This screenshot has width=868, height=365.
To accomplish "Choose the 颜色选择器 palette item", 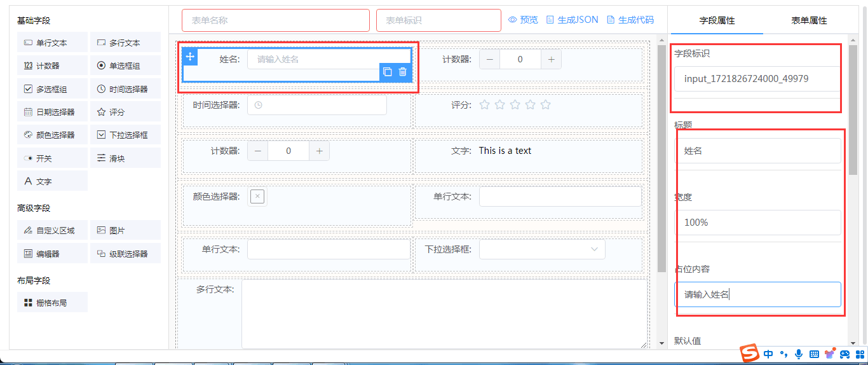I will coord(52,135).
